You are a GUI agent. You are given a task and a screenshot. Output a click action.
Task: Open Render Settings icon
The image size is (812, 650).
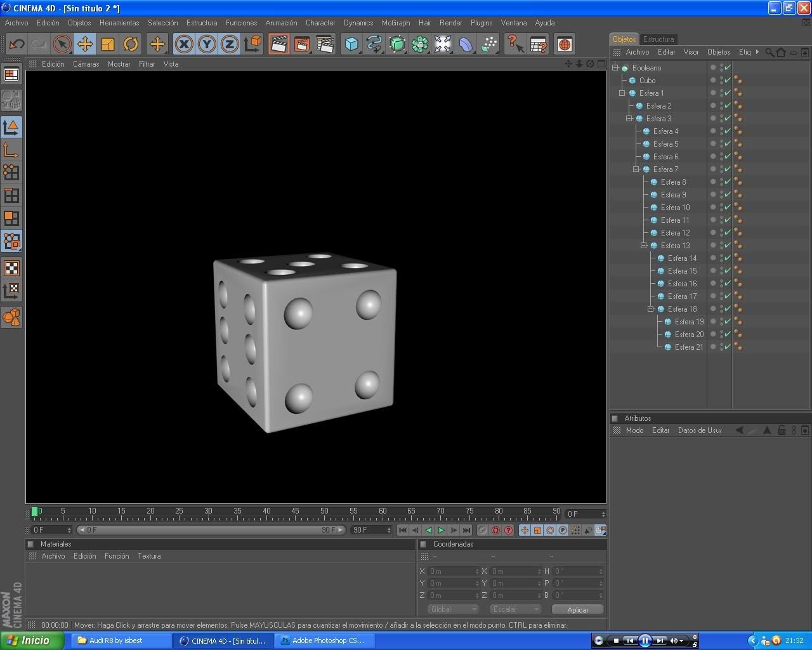click(x=324, y=44)
